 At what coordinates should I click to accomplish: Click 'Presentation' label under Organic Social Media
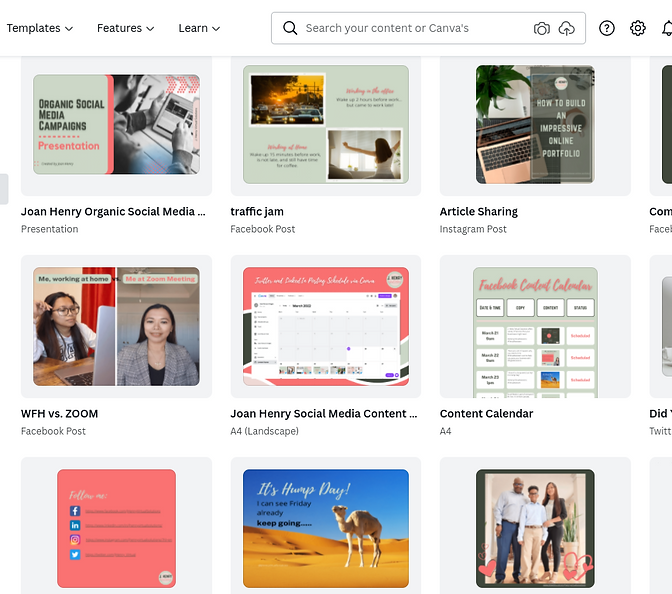pyautogui.click(x=49, y=229)
